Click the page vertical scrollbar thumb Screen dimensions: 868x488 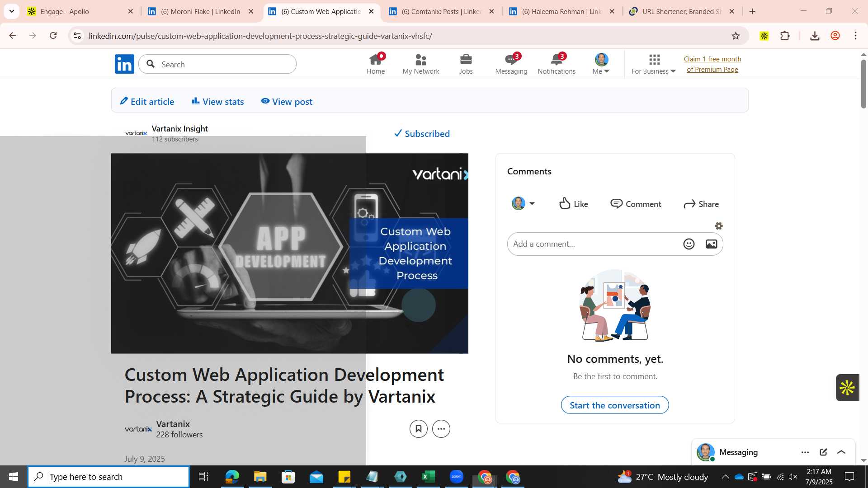(863, 84)
